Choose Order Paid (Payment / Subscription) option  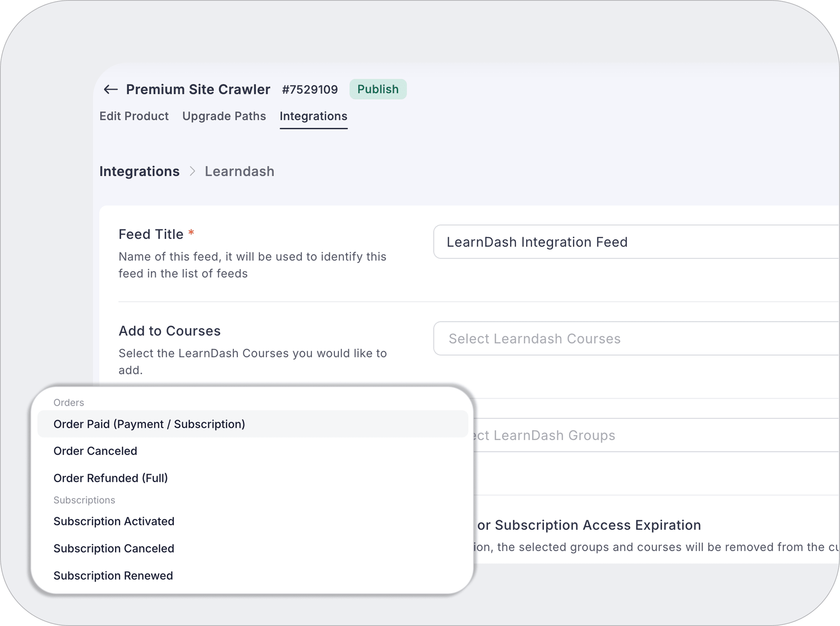pos(149,424)
